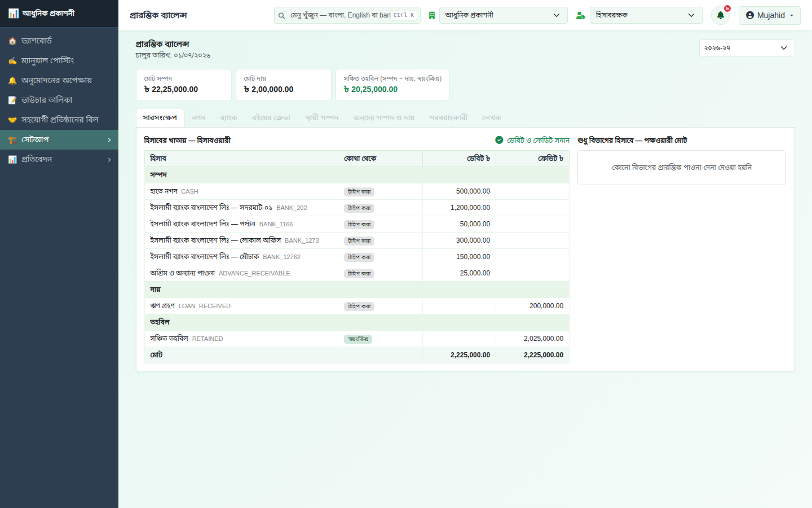Click the profile avatar icon beside Mujahid
This screenshot has width=812, height=508.
click(750, 15)
